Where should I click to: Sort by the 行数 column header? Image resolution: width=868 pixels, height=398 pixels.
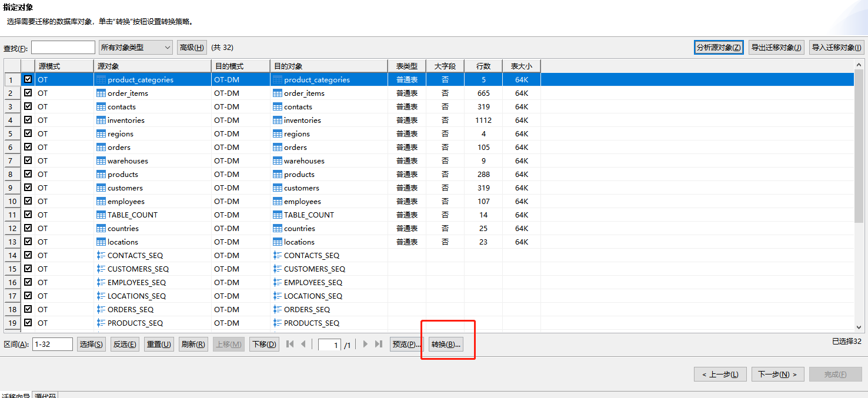tap(483, 66)
